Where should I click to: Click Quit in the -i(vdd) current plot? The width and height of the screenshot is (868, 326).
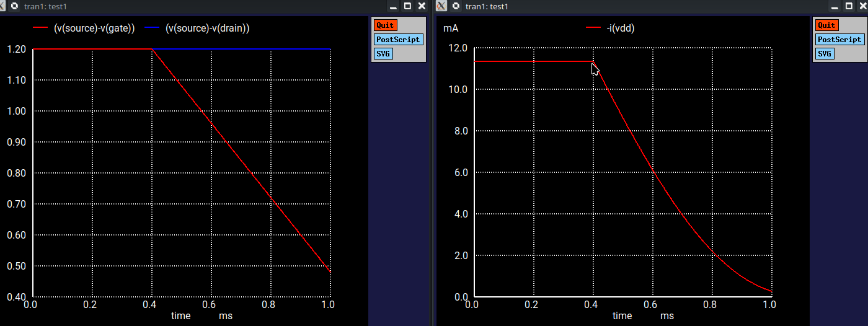click(826, 25)
